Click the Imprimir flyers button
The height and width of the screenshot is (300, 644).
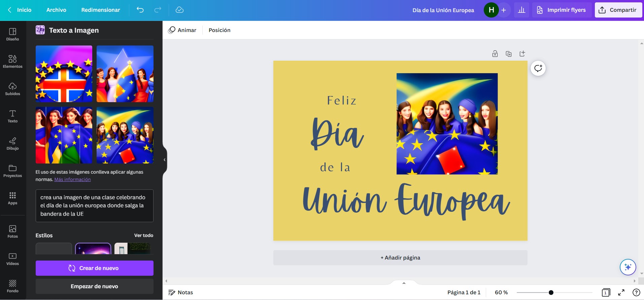(562, 10)
